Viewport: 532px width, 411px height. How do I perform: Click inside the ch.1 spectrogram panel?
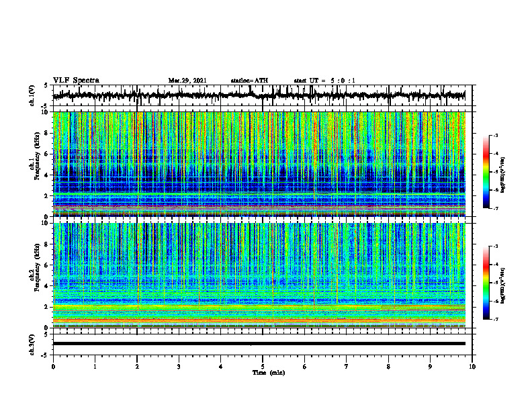click(x=259, y=164)
